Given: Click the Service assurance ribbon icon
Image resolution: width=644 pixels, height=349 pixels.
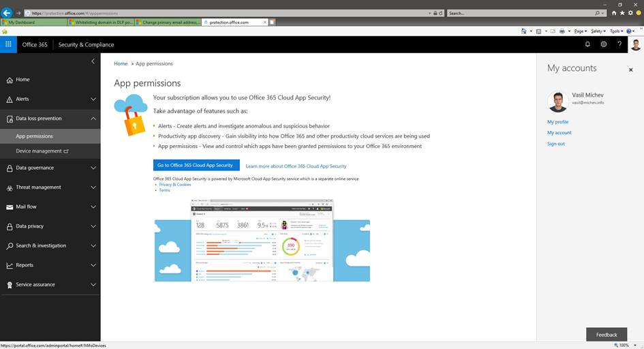Looking at the screenshot, I should coord(10,285).
